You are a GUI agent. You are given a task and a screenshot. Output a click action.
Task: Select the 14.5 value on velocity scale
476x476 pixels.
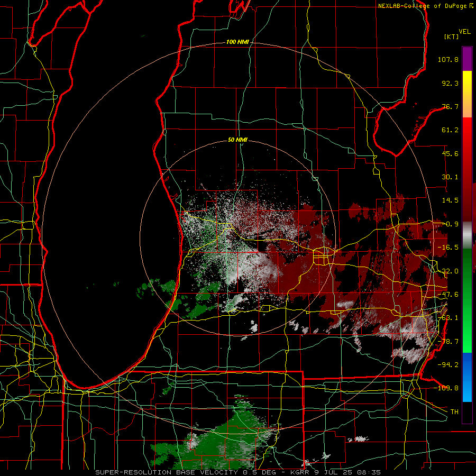click(450, 200)
